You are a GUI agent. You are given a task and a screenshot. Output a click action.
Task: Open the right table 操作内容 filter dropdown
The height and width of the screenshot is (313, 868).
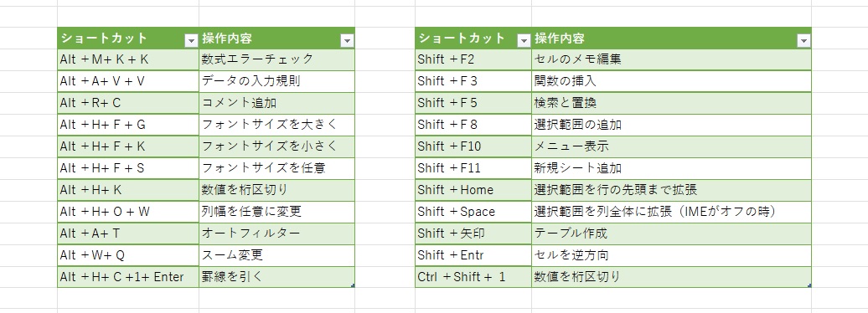pyautogui.click(x=803, y=40)
